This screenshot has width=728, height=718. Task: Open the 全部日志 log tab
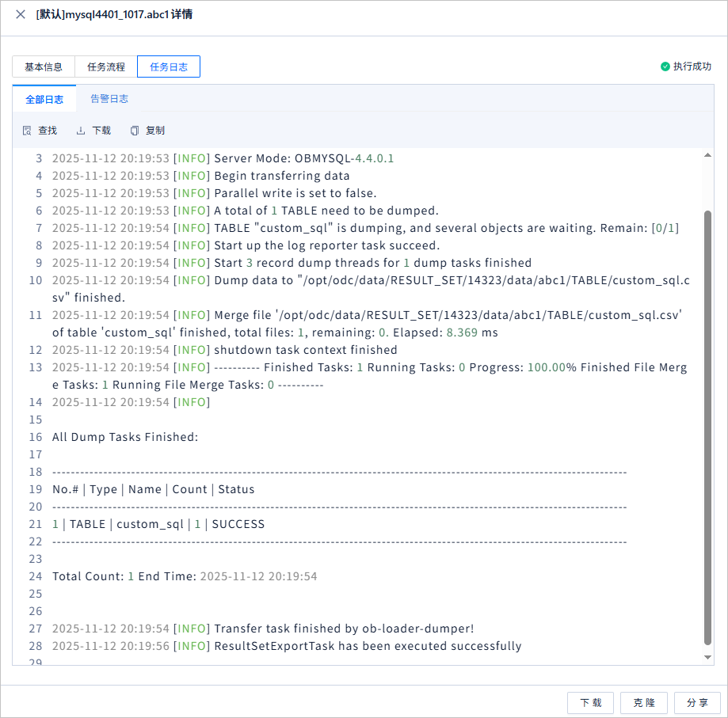tap(44, 99)
